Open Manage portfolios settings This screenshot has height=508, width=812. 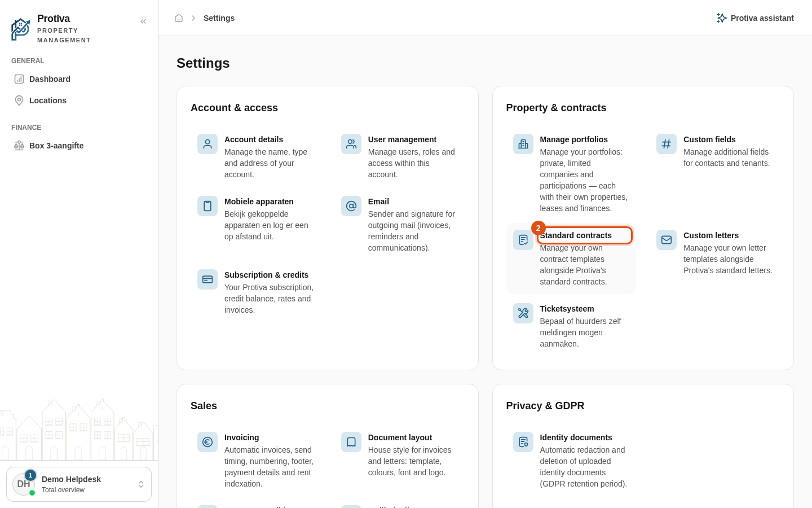click(x=573, y=139)
